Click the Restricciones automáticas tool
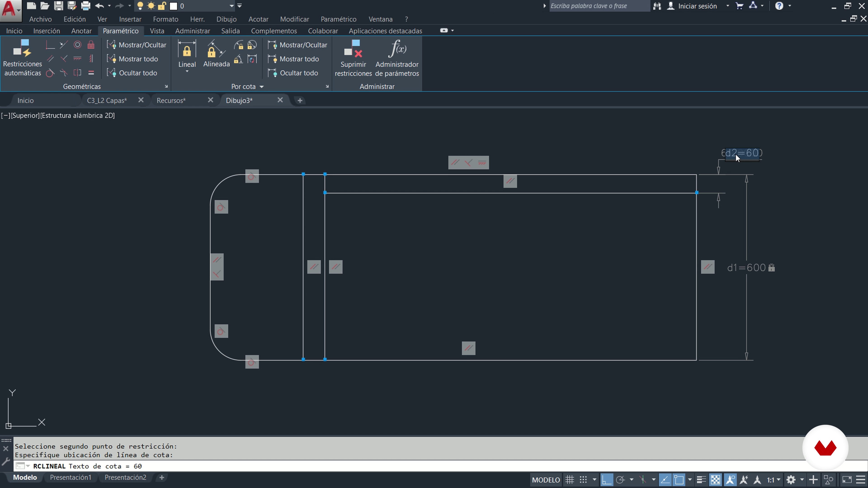The height and width of the screenshot is (488, 868). tap(22, 58)
